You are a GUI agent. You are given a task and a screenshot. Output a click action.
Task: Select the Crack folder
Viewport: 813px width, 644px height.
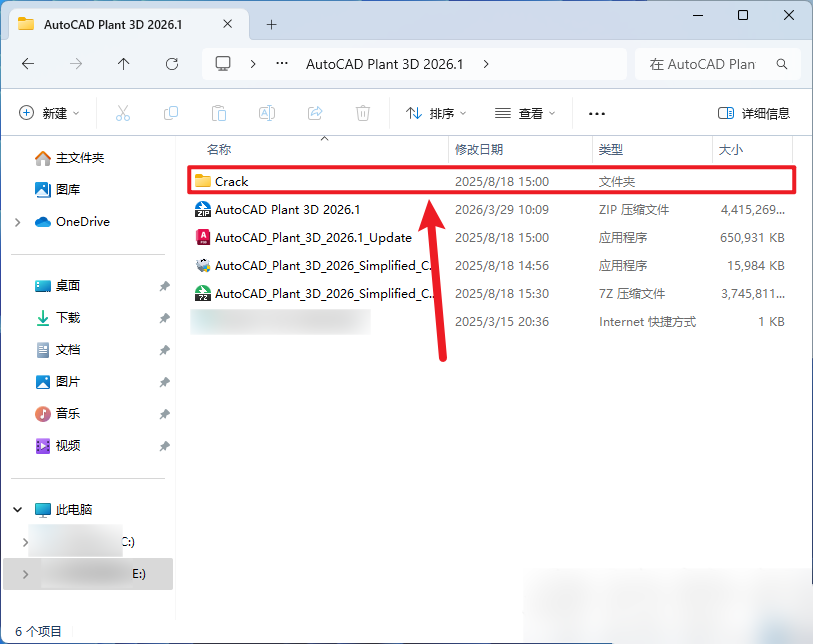click(491, 181)
